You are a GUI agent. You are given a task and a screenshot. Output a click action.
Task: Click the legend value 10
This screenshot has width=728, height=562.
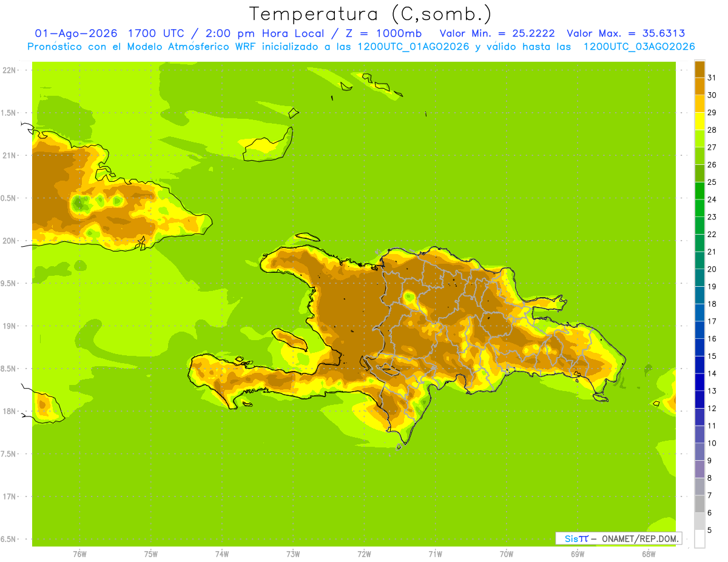click(712, 443)
